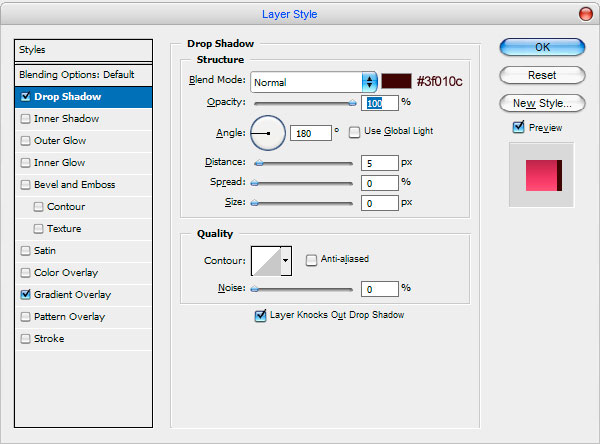This screenshot has width=600, height=444.
Task: Click the OK button
Action: (x=542, y=47)
